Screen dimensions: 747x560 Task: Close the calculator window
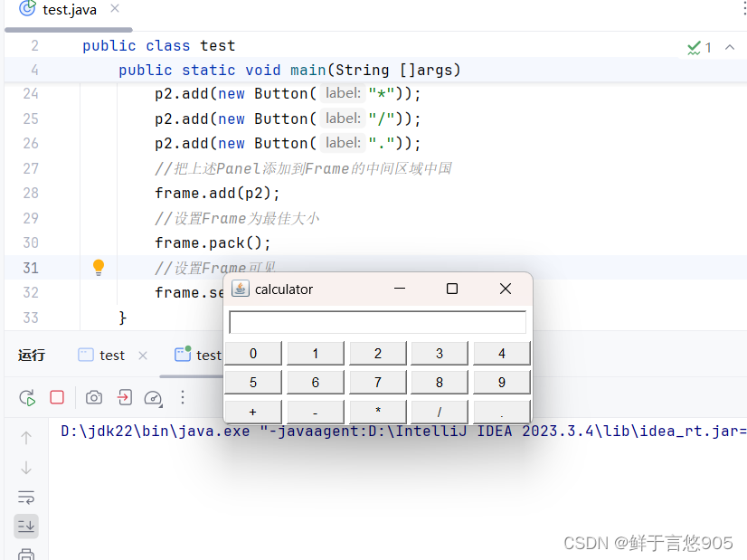coord(506,289)
